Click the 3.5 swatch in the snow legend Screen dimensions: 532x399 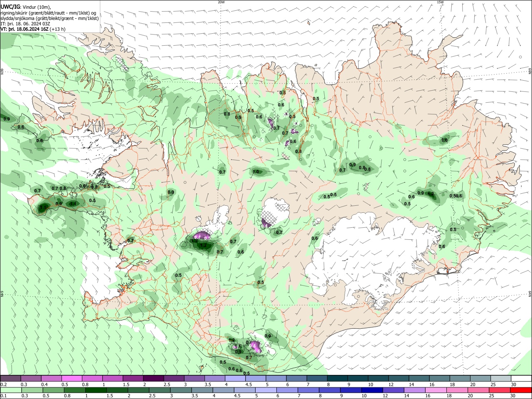[x=215, y=379]
